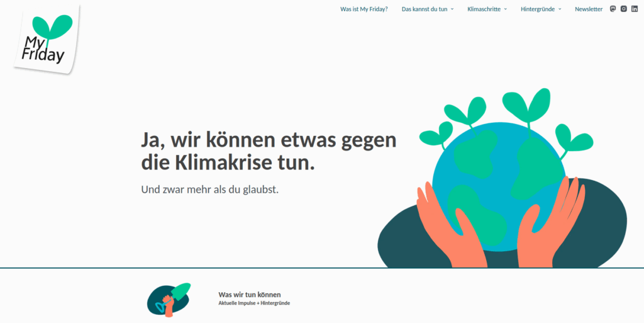Expand the 'Das kannst du tun' dropdown arrow

tap(452, 9)
